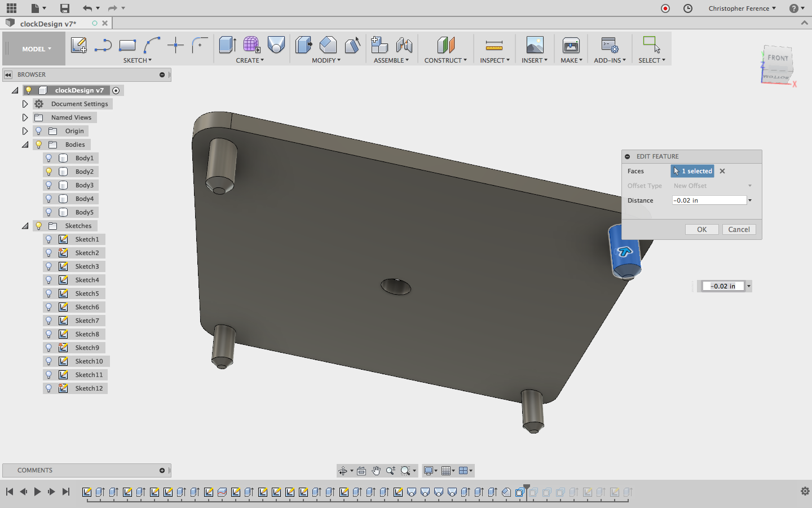
Task: Select the sketch Fillet tool
Action: tap(200, 45)
